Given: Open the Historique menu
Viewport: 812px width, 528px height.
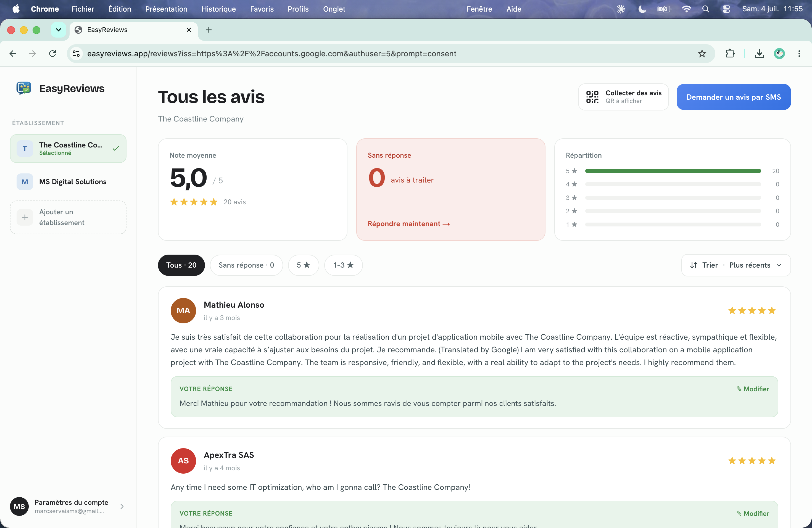Looking at the screenshot, I should [x=218, y=9].
